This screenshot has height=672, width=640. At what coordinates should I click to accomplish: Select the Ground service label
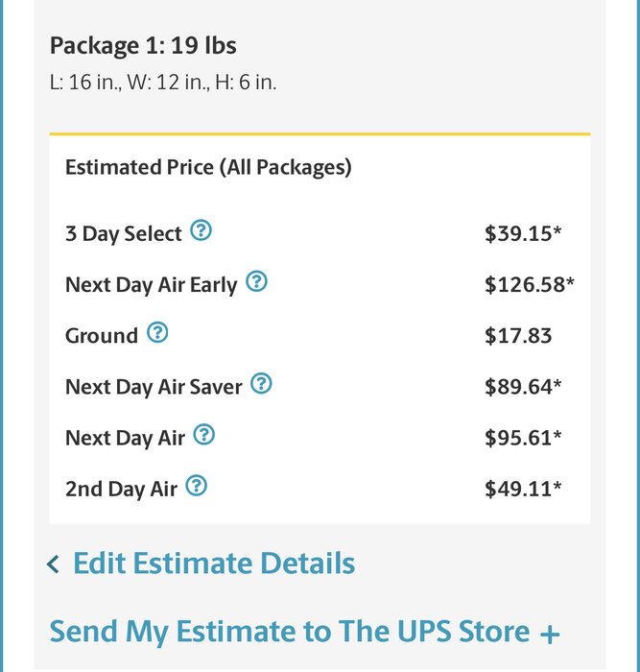pyautogui.click(x=102, y=336)
